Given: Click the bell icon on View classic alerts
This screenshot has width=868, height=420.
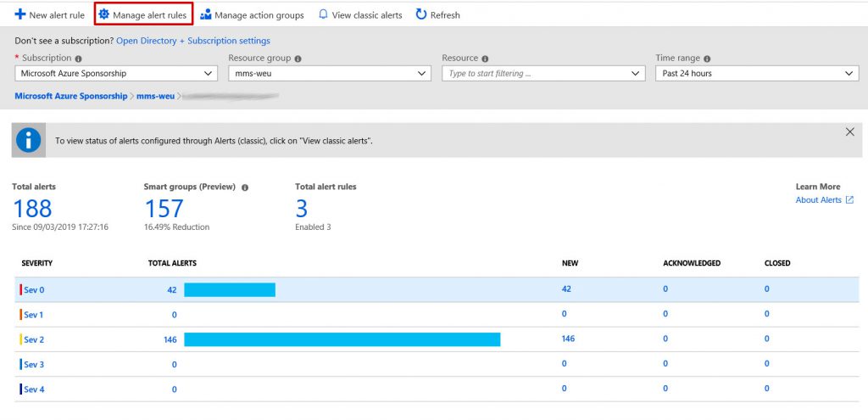Looking at the screenshot, I should (x=323, y=14).
